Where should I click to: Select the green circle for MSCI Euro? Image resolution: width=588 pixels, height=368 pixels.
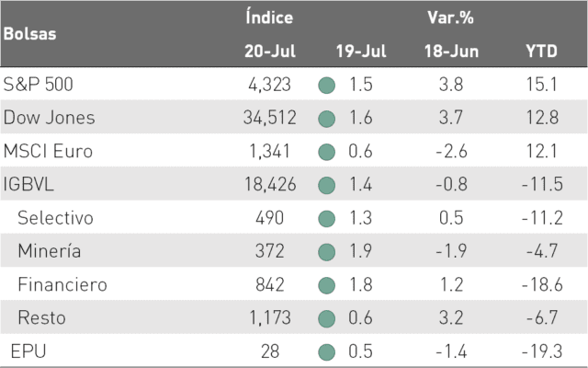point(326,152)
